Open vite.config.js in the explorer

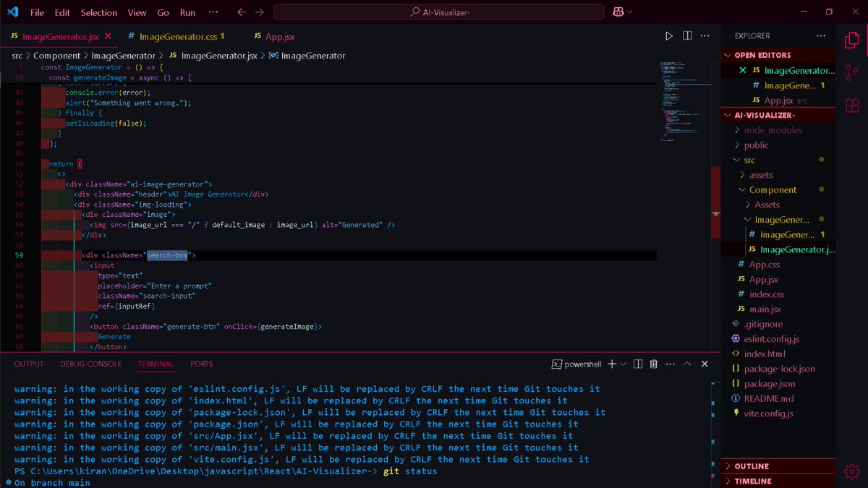(768, 414)
